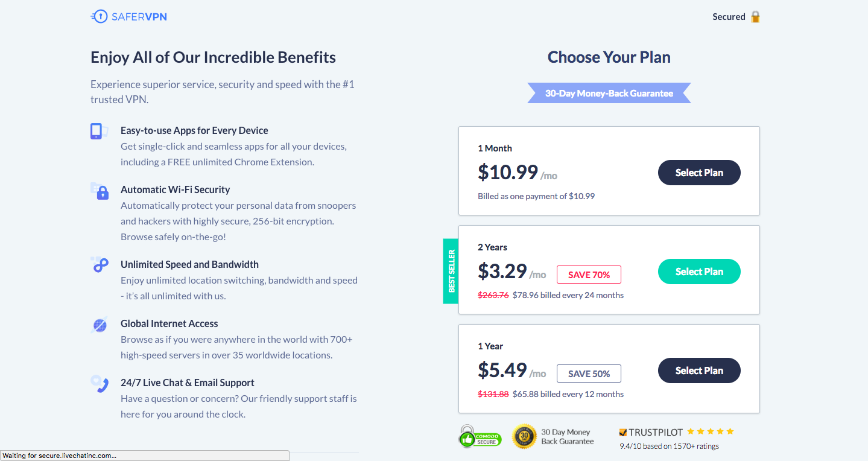Viewport: 868px width, 461px height.
Task: Select the 1 Year plan button
Action: click(699, 370)
